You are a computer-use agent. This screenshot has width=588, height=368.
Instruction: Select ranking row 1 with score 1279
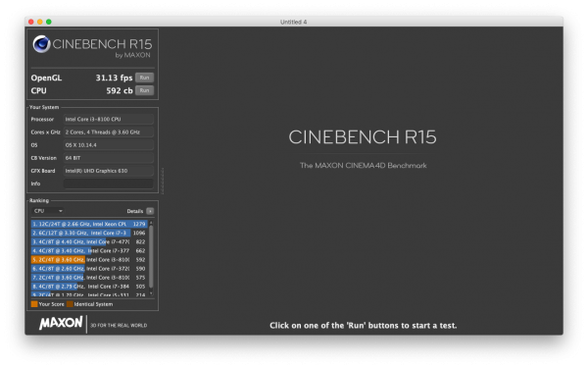(x=89, y=224)
